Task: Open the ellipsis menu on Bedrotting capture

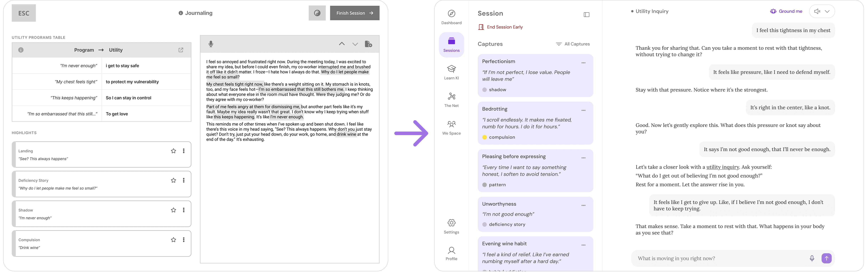Action: 584,110
